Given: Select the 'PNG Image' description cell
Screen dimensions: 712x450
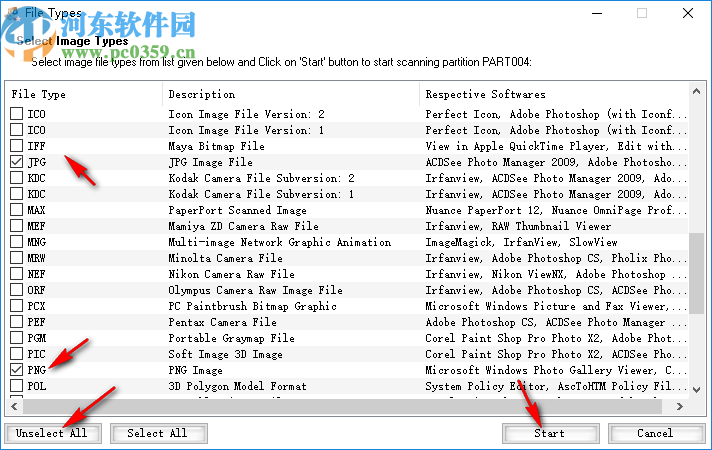Looking at the screenshot, I should (196, 370).
